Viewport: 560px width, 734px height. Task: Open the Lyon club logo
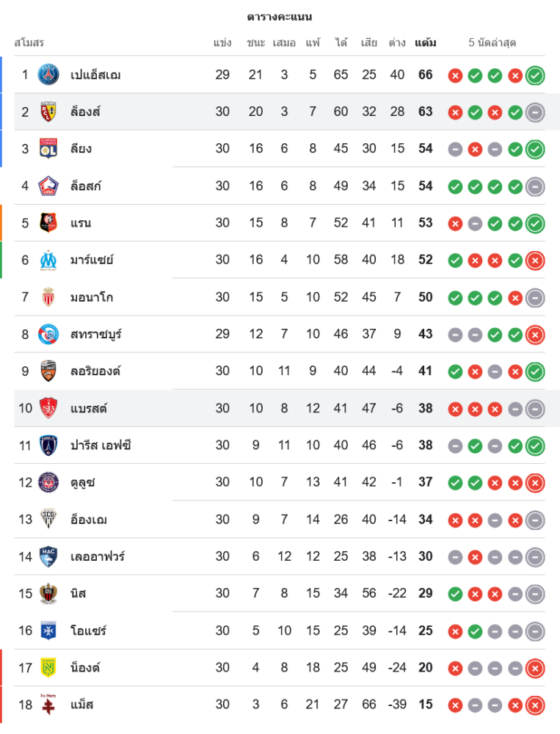tap(48, 149)
